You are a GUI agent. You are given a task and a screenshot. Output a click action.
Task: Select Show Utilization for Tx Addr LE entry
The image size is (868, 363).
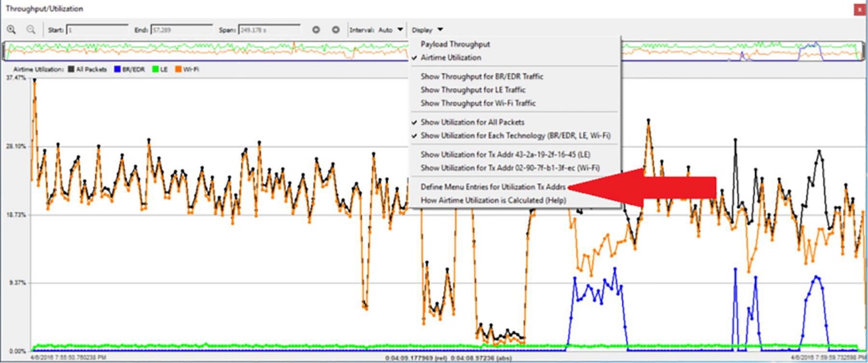tap(506, 155)
